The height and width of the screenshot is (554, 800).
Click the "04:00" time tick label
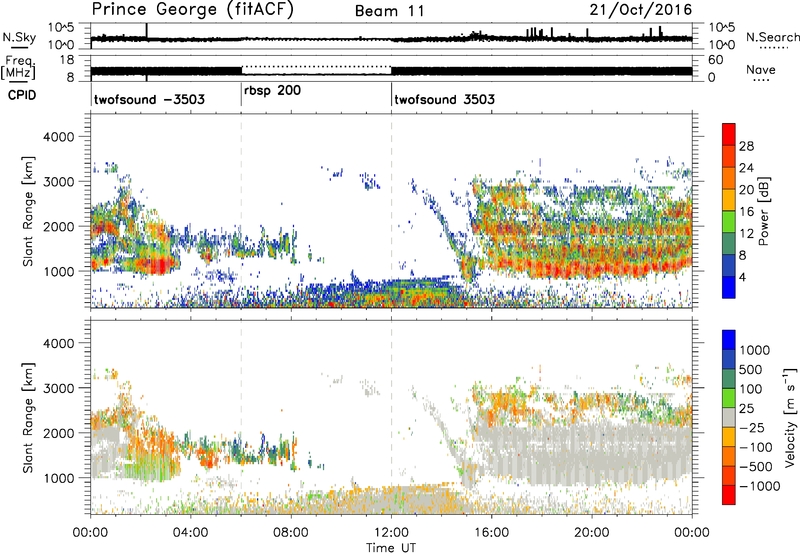[x=191, y=533]
